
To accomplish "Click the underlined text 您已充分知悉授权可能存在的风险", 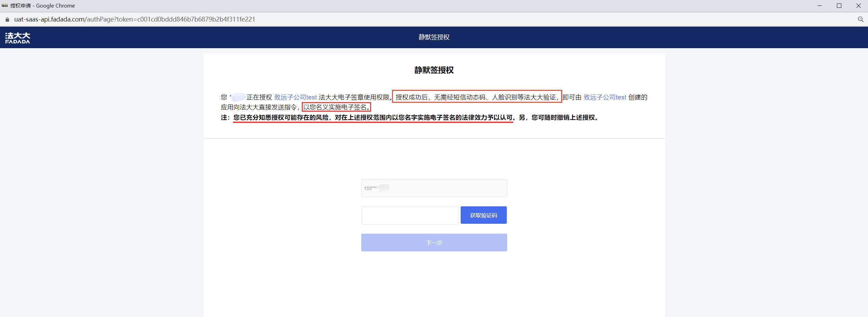I will tap(281, 118).
